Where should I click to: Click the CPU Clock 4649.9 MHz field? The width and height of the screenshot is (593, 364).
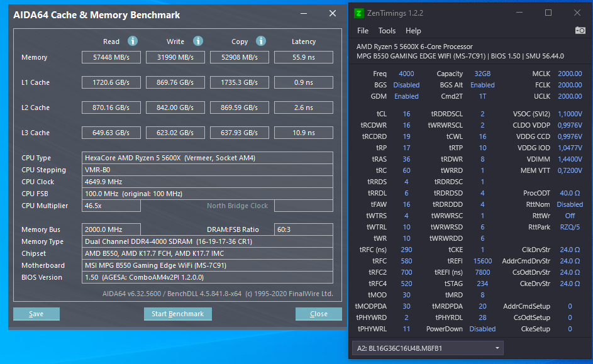pos(208,182)
